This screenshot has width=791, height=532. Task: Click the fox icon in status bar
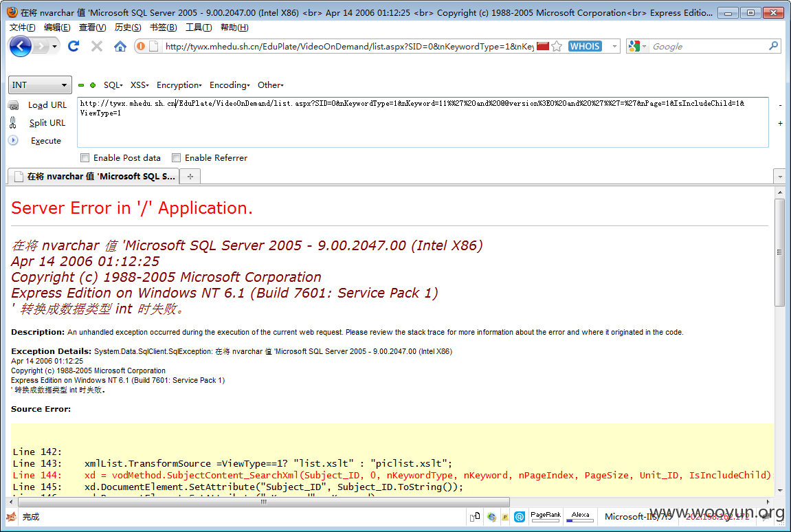pos(12,516)
